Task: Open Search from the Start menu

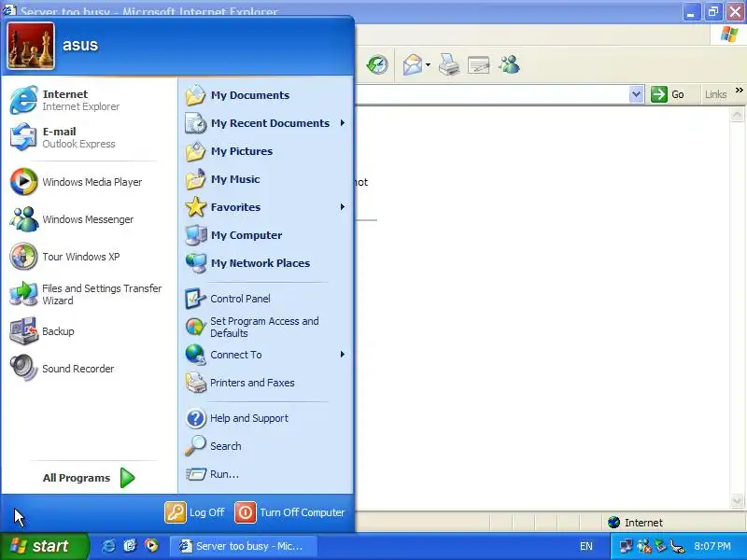Action: (265, 446)
